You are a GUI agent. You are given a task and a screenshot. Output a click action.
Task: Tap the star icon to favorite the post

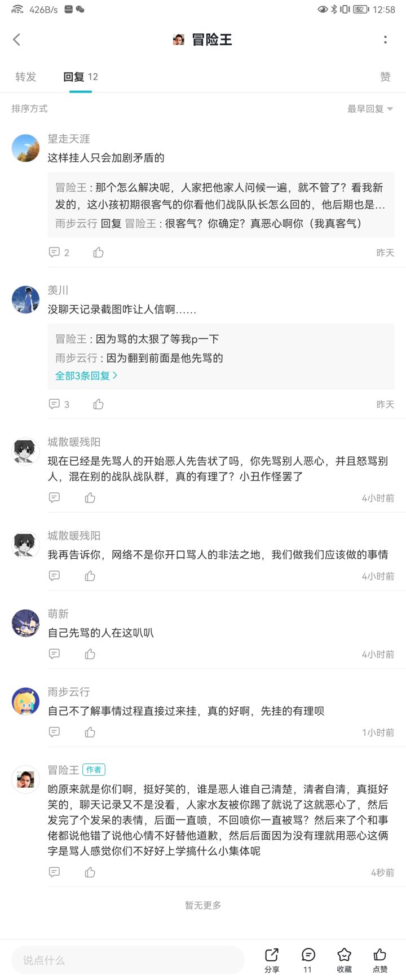pos(344,960)
